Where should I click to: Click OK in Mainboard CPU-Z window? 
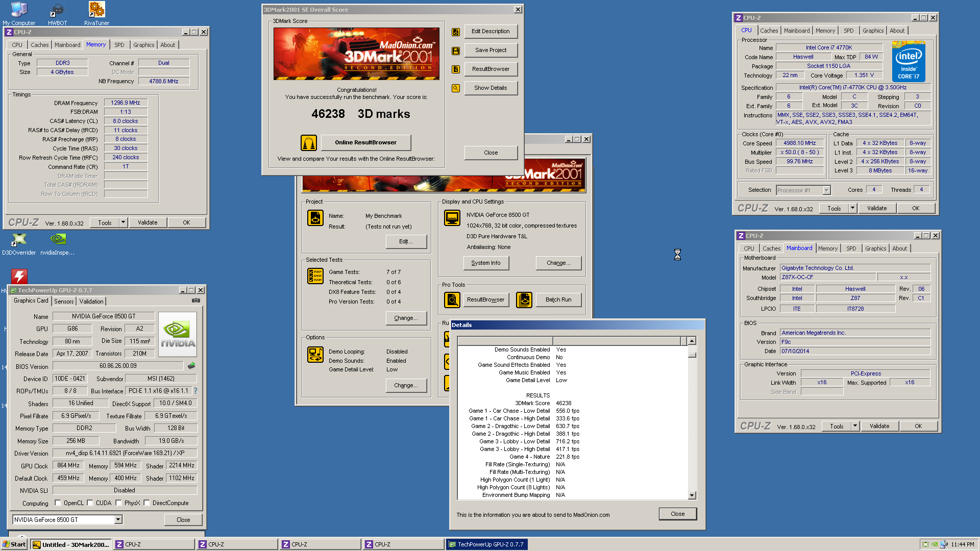[x=918, y=426]
